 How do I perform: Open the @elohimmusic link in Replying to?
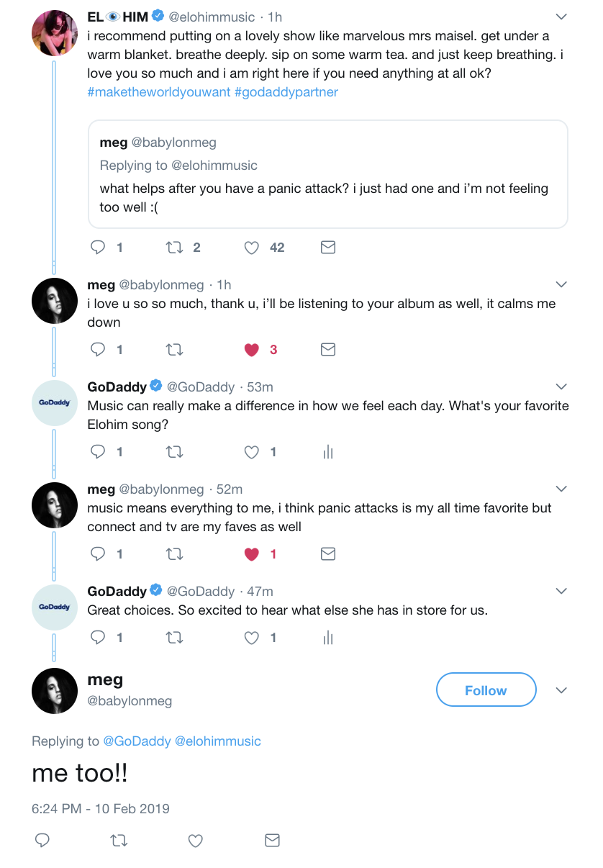click(x=218, y=741)
